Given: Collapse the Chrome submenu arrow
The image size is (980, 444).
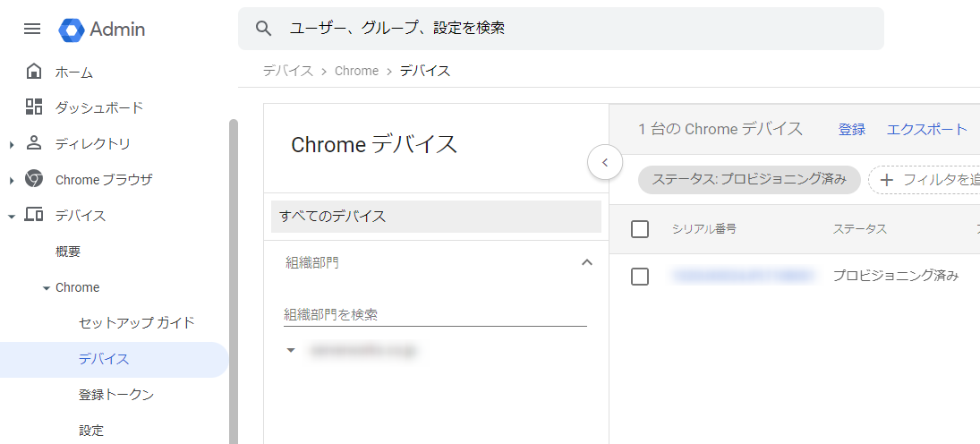Looking at the screenshot, I should 47,289.
